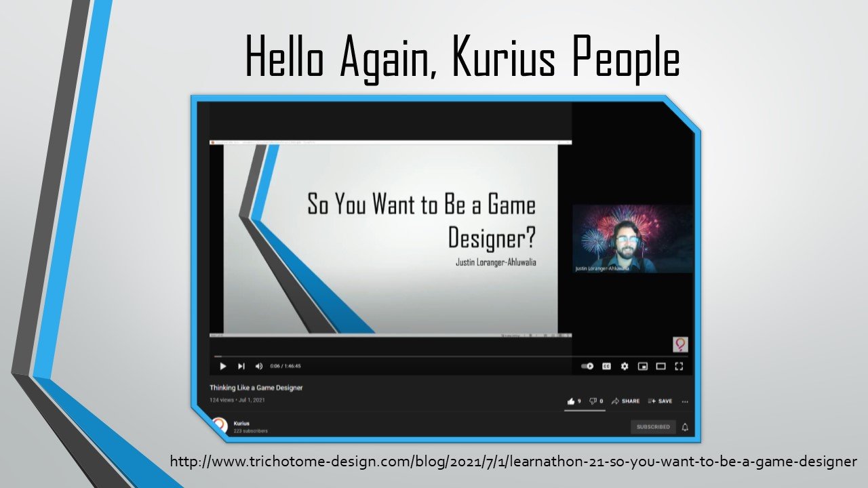Click the '124 views • Jul 1, 2021' text
Screen dimensions: 868x488
[x=237, y=400]
